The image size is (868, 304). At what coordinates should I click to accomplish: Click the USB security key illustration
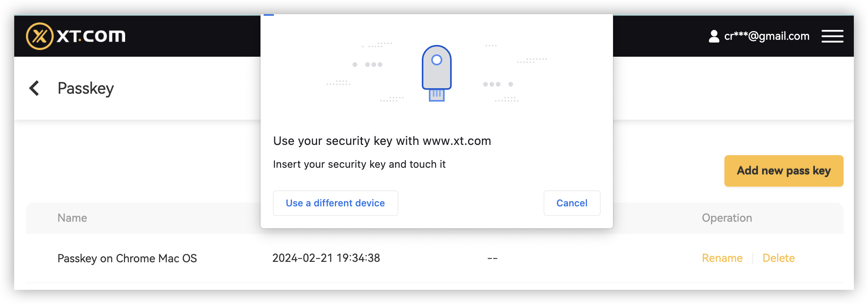[x=436, y=73]
